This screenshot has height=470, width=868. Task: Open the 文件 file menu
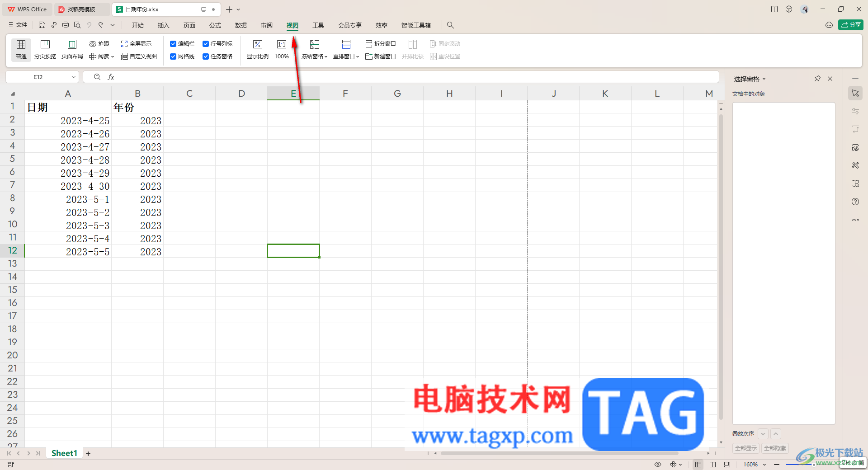18,25
